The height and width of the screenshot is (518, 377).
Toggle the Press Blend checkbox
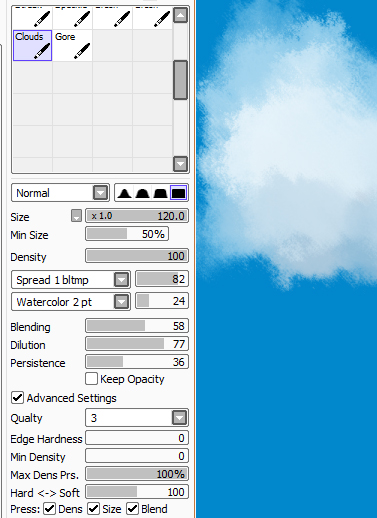click(x=132, y=509)
